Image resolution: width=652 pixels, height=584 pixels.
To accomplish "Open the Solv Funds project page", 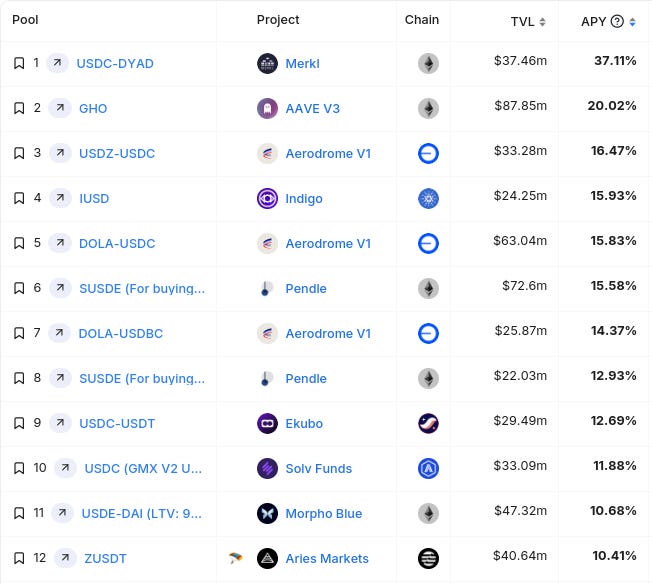I will click(319, 468).
